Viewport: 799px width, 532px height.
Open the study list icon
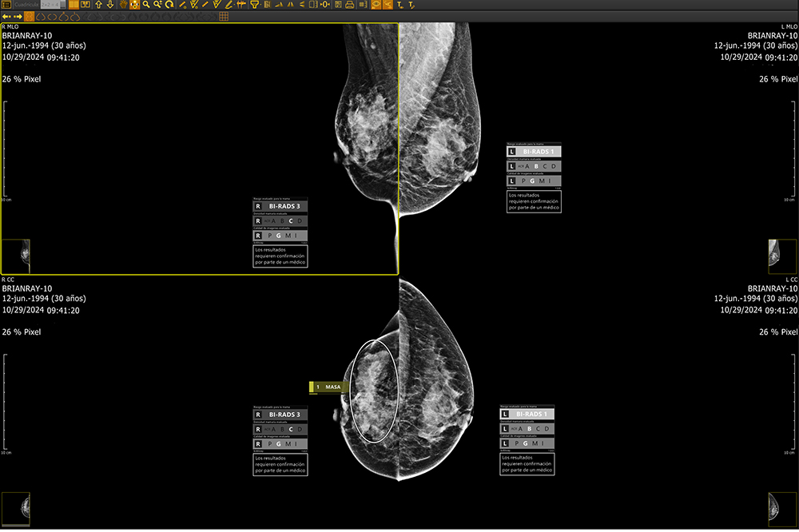point(6,5)
